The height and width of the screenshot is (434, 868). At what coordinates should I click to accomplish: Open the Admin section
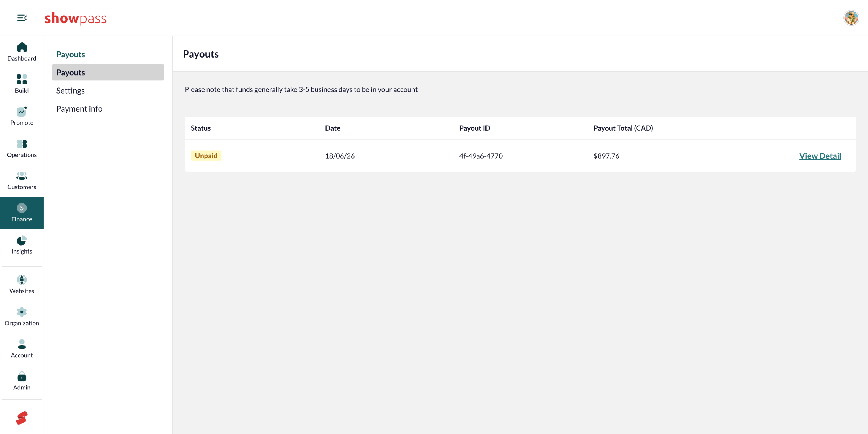click(x=22, y=381)
